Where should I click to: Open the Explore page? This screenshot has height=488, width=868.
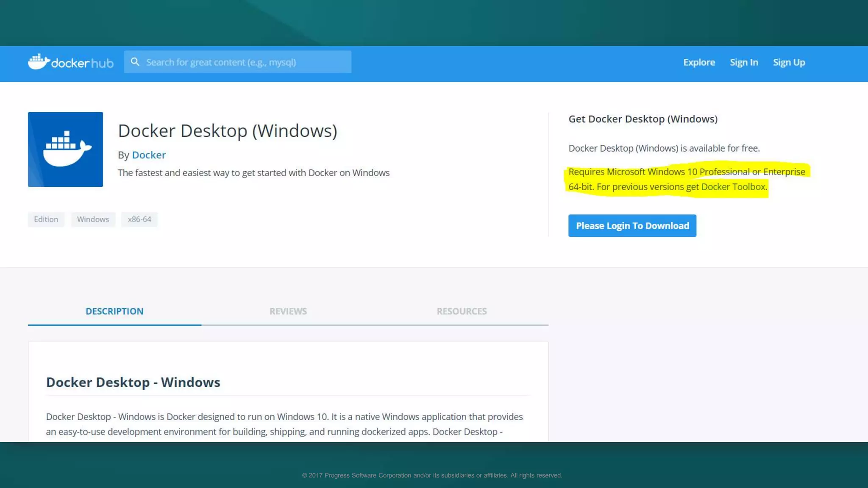(698, 62)
